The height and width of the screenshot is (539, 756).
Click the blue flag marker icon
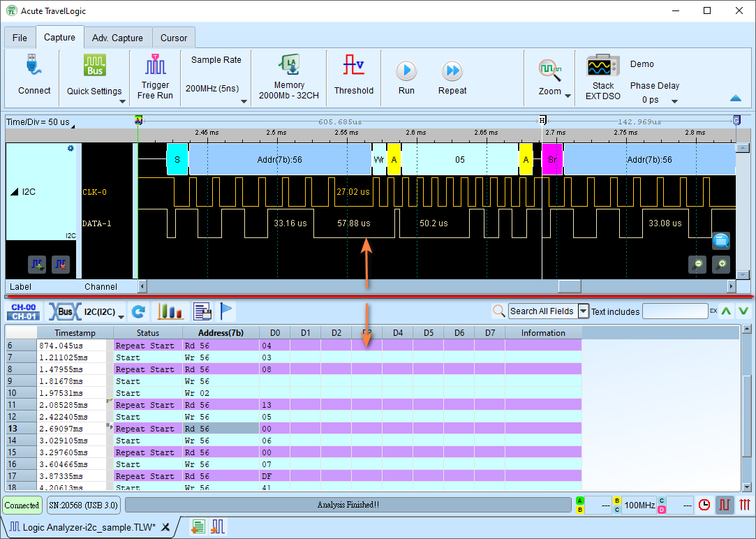[x=226, y=311]
